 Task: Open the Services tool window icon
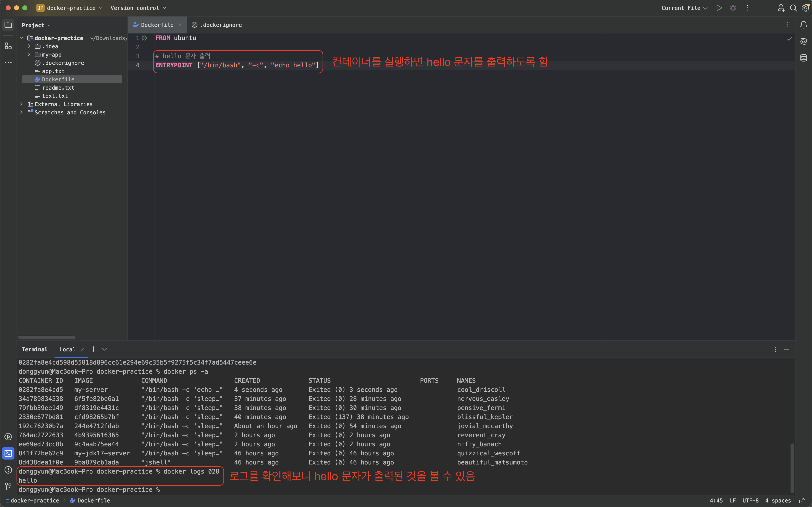pyautogui.click(x=8, y=437)
